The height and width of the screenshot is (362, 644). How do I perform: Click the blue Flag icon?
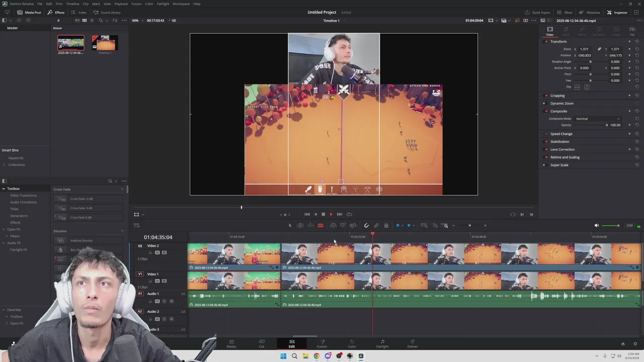(397, 225)
